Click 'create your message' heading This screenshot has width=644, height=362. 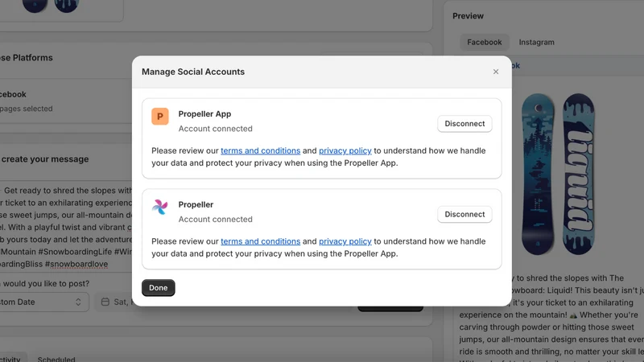pyautogui.click(x=45, y=159)
